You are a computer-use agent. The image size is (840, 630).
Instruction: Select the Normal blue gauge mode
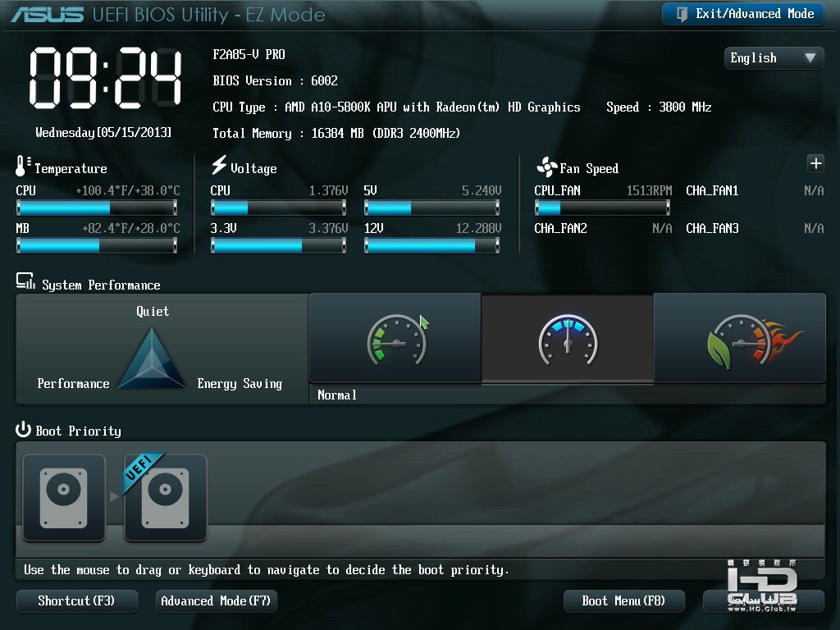pyautogui.click(x=568, y=338)
